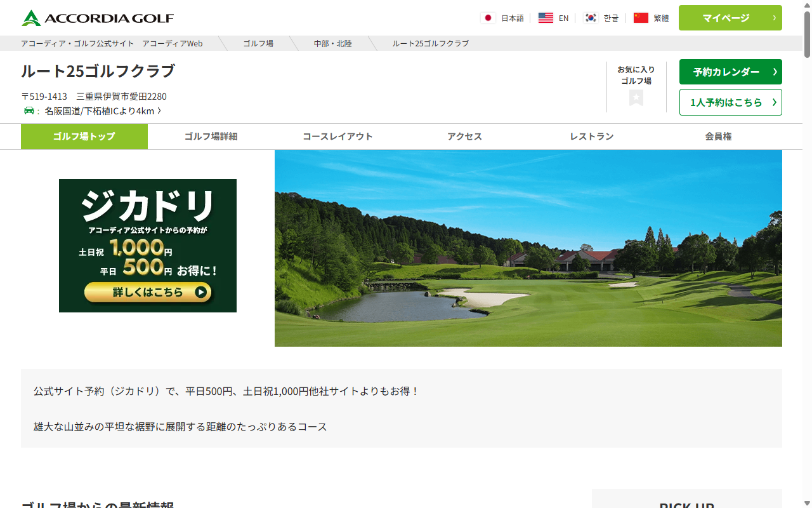Click the ルート25ゴルフクラブ page title
812x508 pixels.
98,71
